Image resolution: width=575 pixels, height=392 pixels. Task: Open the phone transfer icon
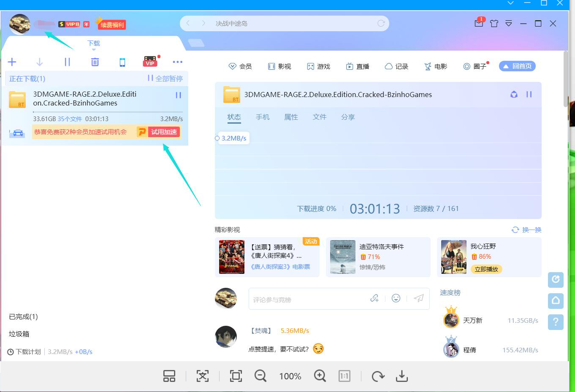(122, 62)
